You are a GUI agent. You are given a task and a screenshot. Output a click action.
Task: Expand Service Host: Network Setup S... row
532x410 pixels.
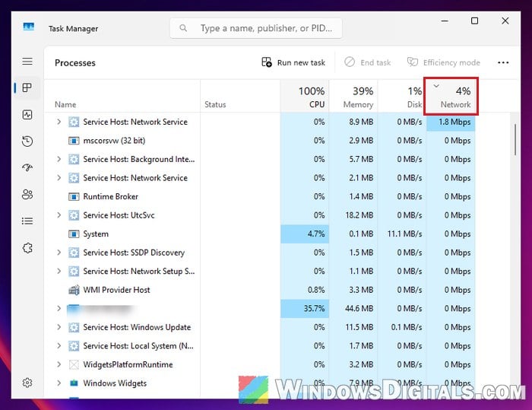[59, 271]
